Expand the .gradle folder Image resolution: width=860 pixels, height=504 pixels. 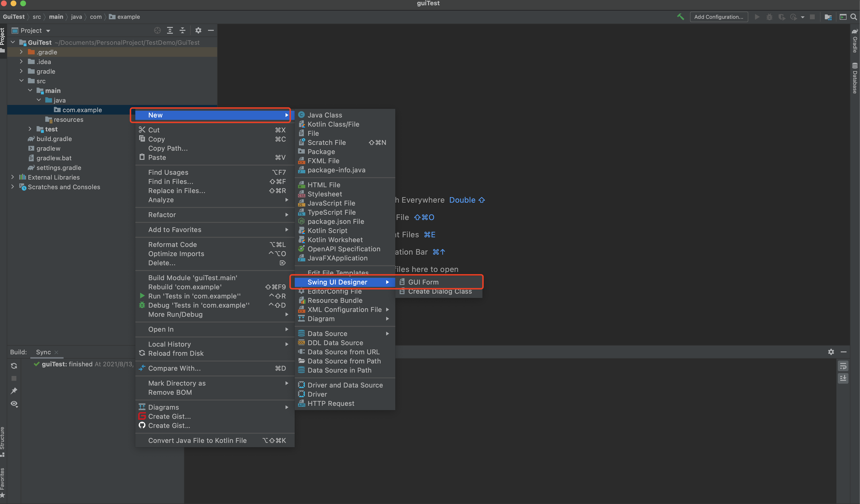pos(21,52)
